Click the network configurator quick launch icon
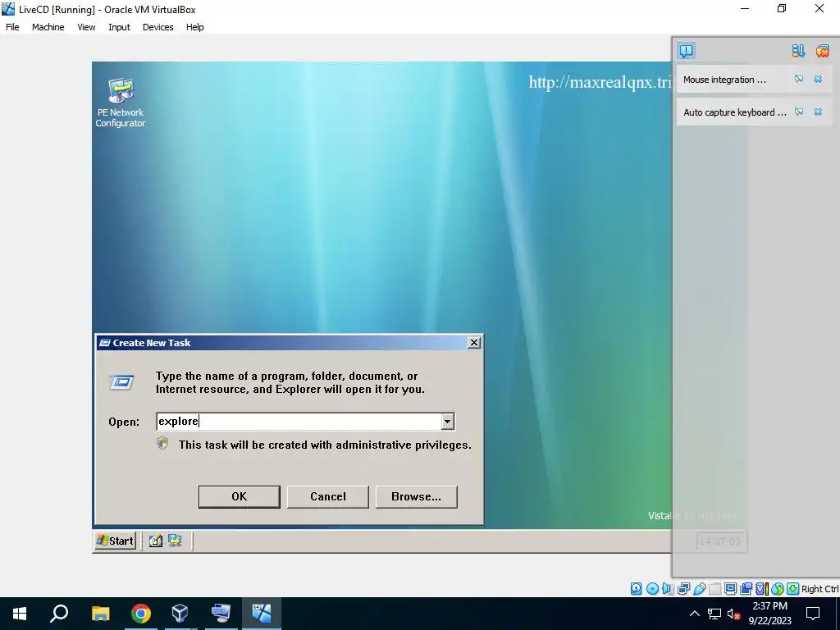Viewport: 840px width, 630px height. click(x=175, y=541)
